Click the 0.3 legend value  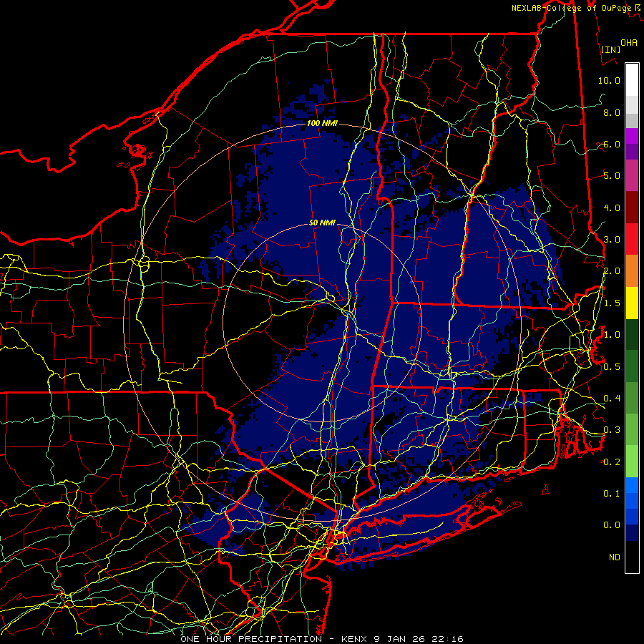(612, 430)
